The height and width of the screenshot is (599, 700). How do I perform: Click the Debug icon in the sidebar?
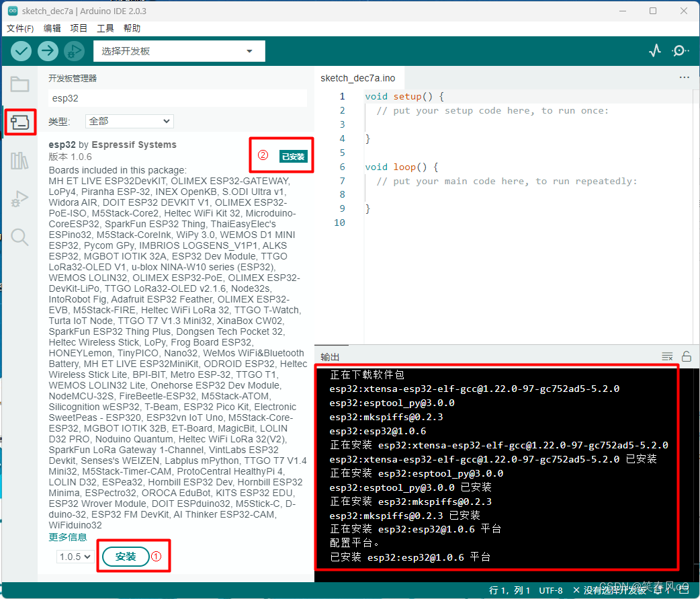(20, 198)
